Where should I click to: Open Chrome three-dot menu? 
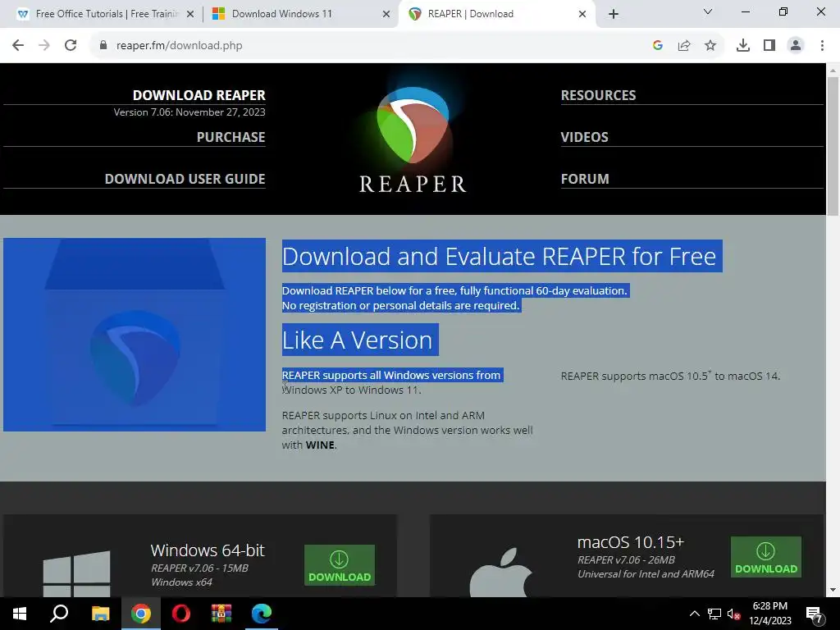pos(822,46)
